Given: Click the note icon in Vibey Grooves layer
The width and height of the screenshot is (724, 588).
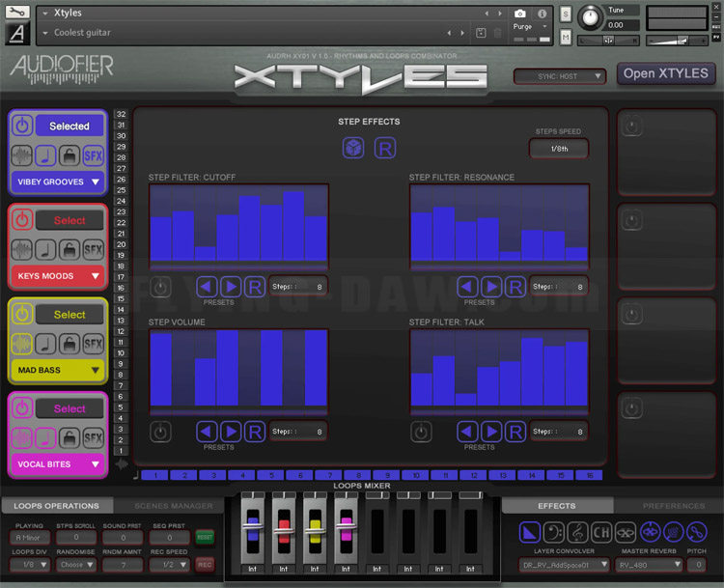Looking at the screenshot, I should coord(45,155).
